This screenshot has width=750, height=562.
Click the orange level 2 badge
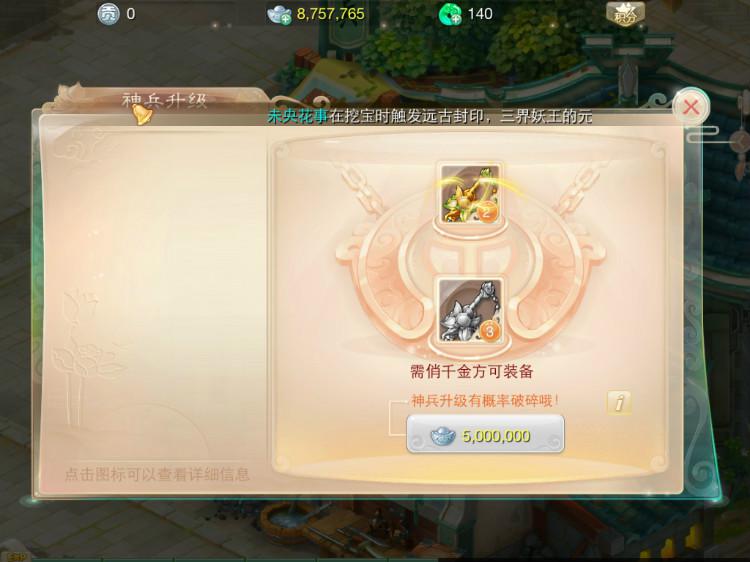[487, 212]
